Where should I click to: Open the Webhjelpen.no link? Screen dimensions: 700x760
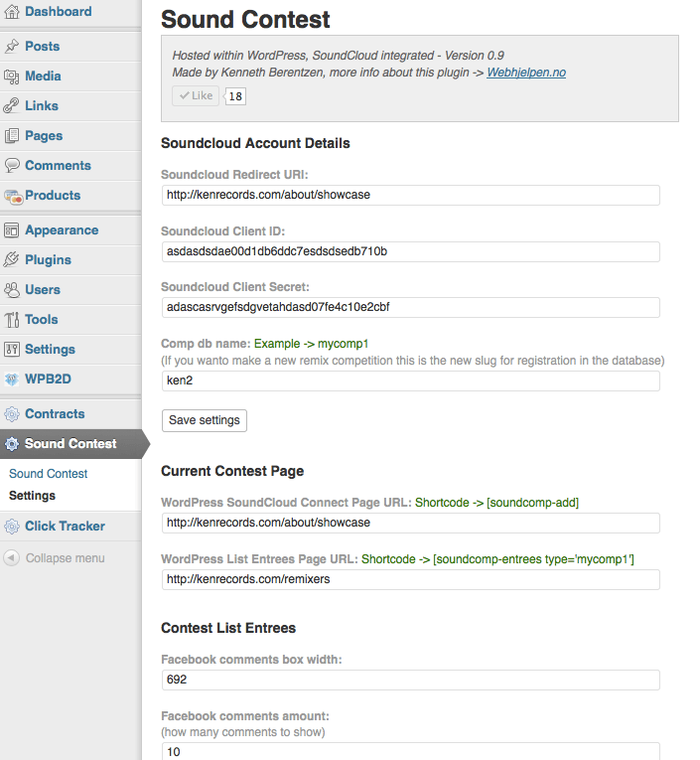click(526, 73)
